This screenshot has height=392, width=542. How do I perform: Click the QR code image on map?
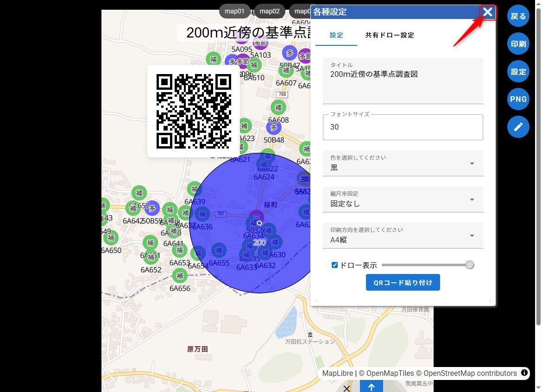coord(194,111)
